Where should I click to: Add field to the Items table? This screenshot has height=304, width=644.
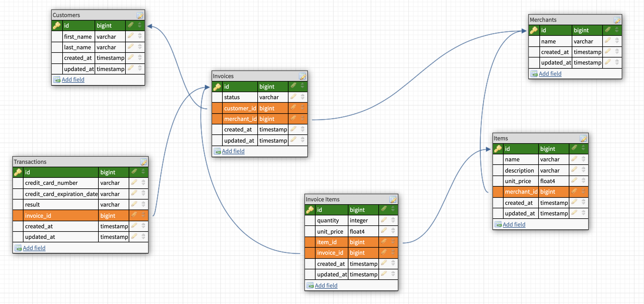pos(514,224)
